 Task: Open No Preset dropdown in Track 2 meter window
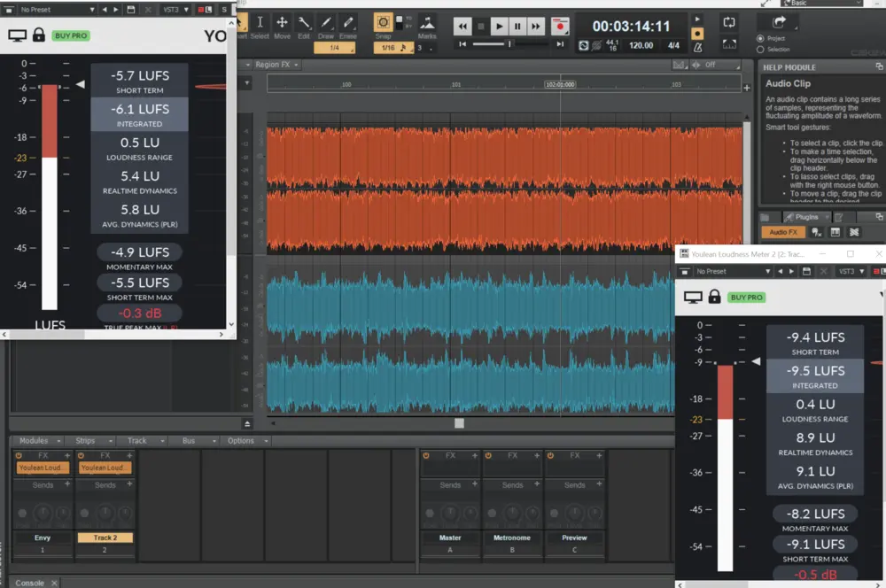[x=733, y=271]
